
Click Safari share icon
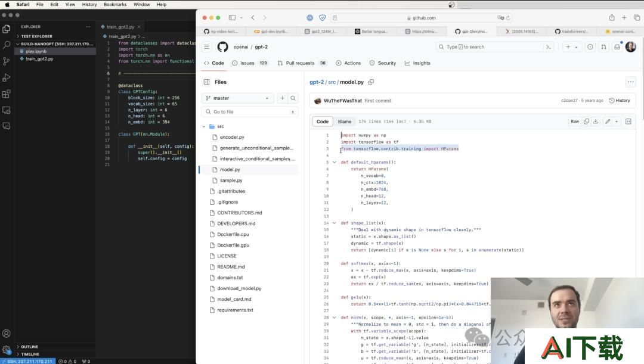pos(612,17)
